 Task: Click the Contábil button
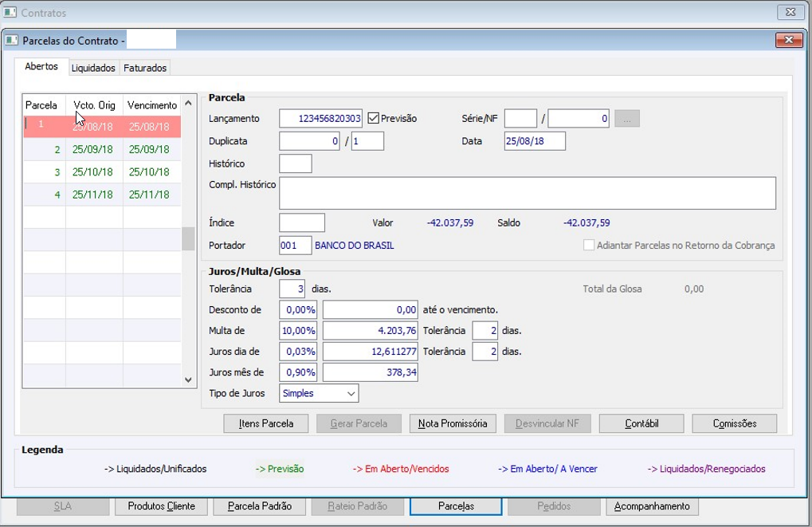641,423
